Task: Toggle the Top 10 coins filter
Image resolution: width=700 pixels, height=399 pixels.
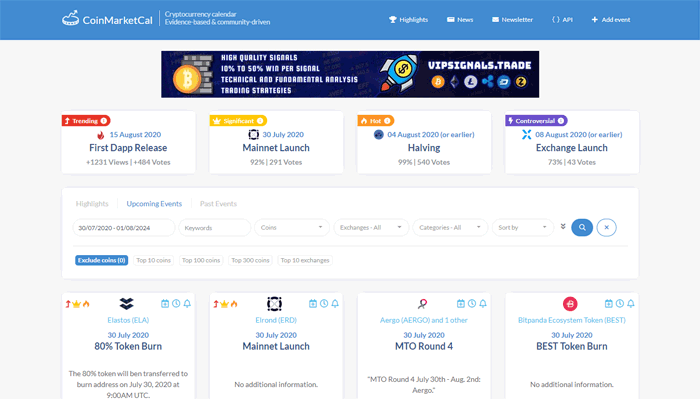Action: (x=154, y=260)
